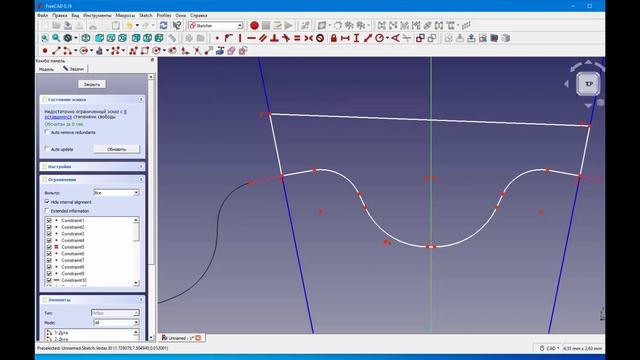Click the Fit Selection magnifier icon
This screenshot has width=640, height=360.
[x=56, y=38]
